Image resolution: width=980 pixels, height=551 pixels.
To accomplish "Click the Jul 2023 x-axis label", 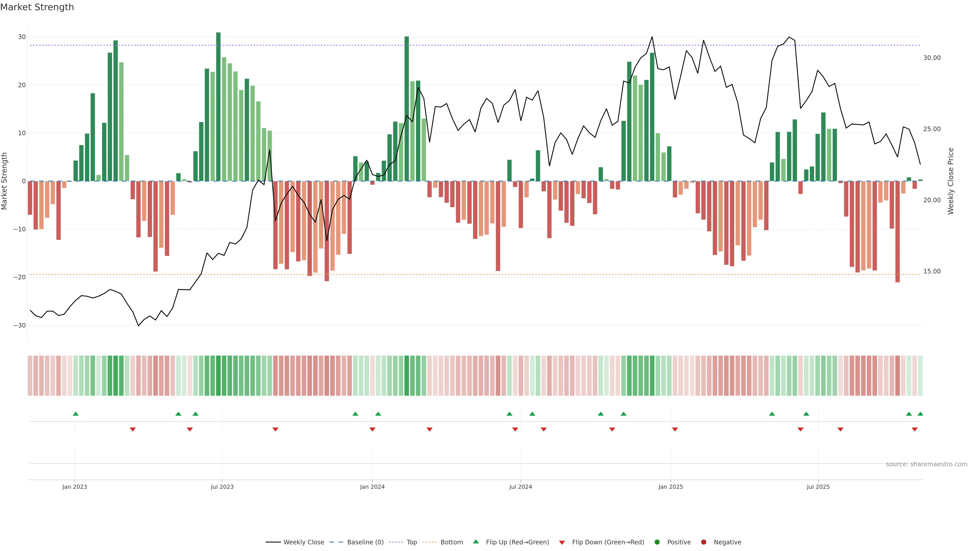I will tap(222, 487).
